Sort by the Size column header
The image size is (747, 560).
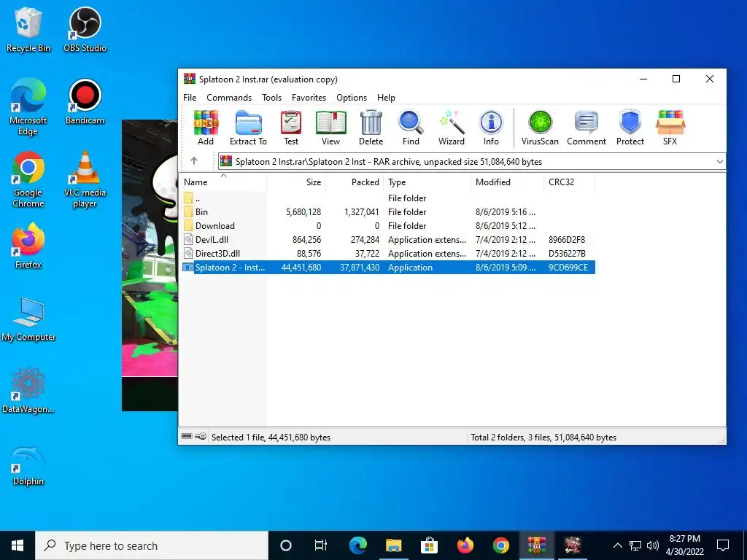pyautogui.click(x=296, y=182)
